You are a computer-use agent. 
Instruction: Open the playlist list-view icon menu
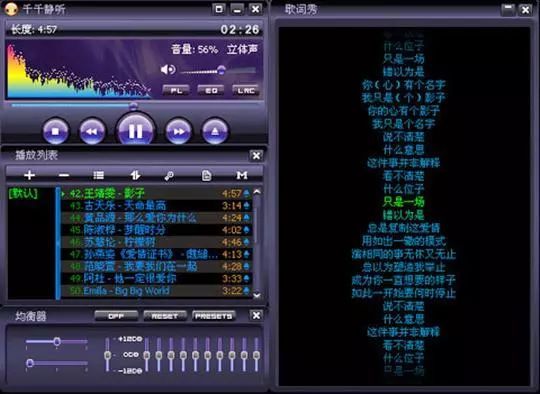point(99,175)
